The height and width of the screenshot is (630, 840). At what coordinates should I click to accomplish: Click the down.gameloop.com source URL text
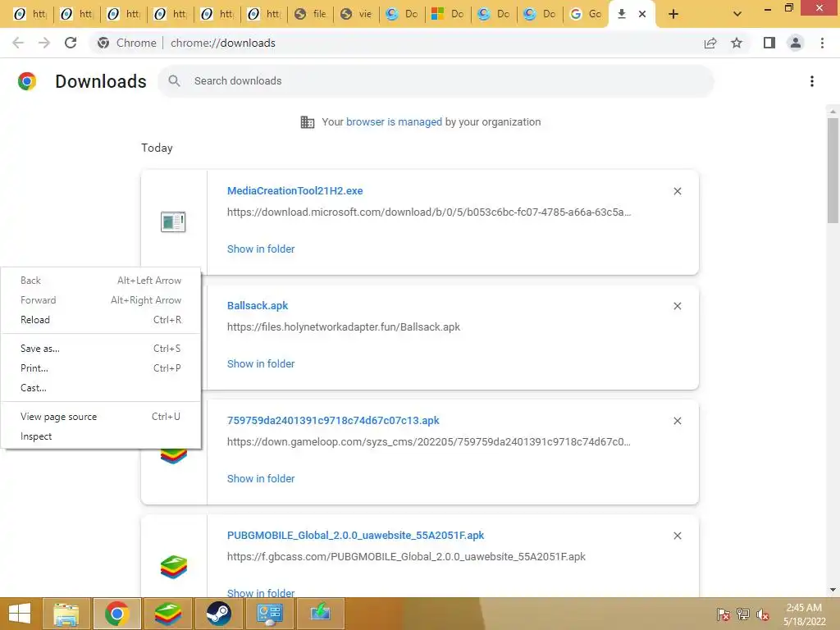429,442
